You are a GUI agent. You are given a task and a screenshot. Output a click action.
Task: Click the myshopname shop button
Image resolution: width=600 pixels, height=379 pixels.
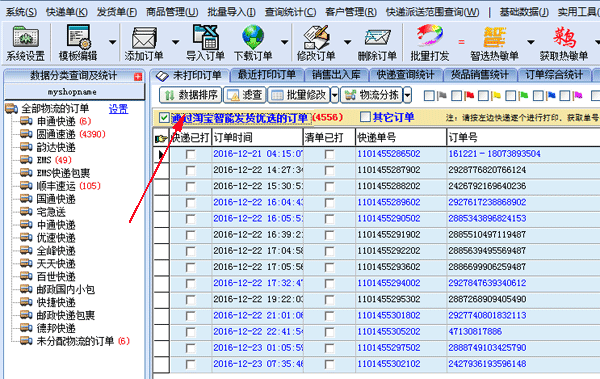point(74,92)
